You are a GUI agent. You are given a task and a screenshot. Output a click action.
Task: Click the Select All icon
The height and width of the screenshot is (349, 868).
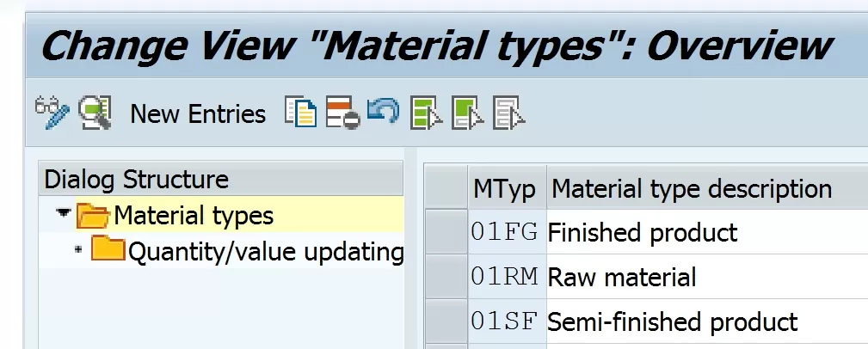(x=426, y=113)
